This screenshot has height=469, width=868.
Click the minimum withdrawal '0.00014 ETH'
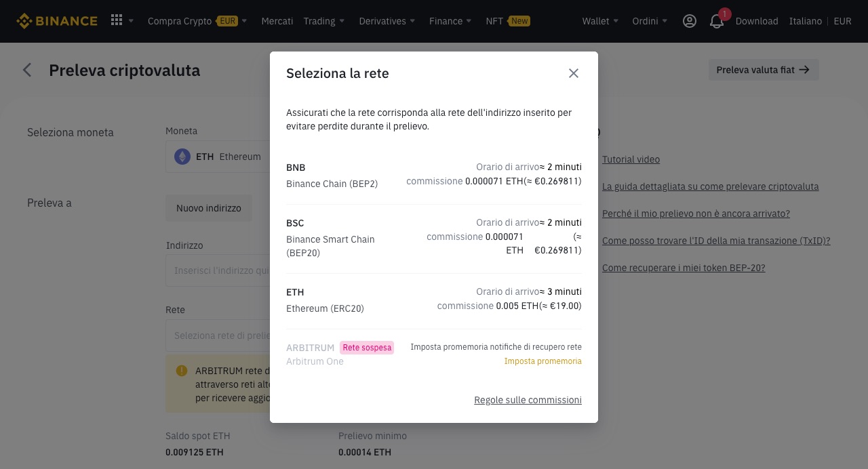coord(365,452)
